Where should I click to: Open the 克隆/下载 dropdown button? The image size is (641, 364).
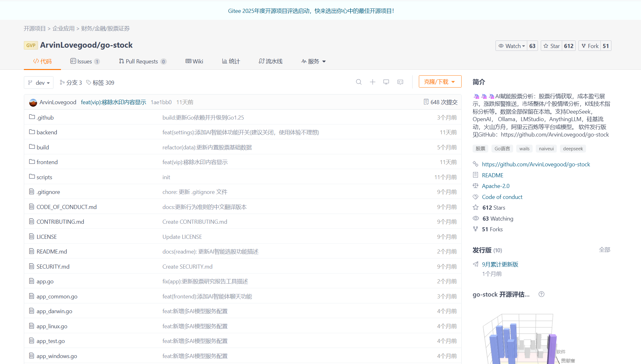point(440,82)
